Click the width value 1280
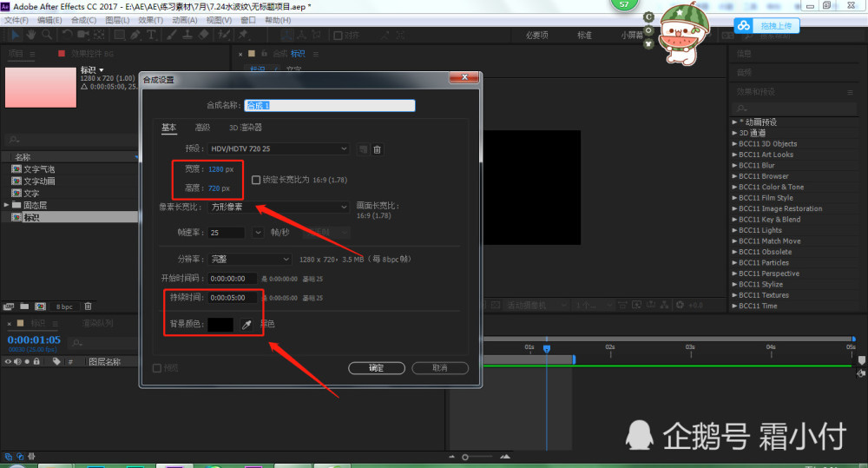 (216, 169)
